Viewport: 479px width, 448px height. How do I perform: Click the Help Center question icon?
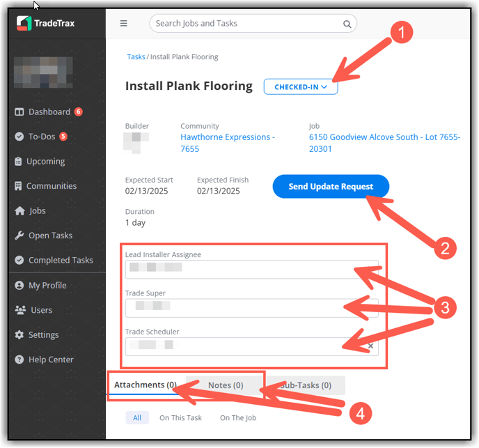coord(19,360)
